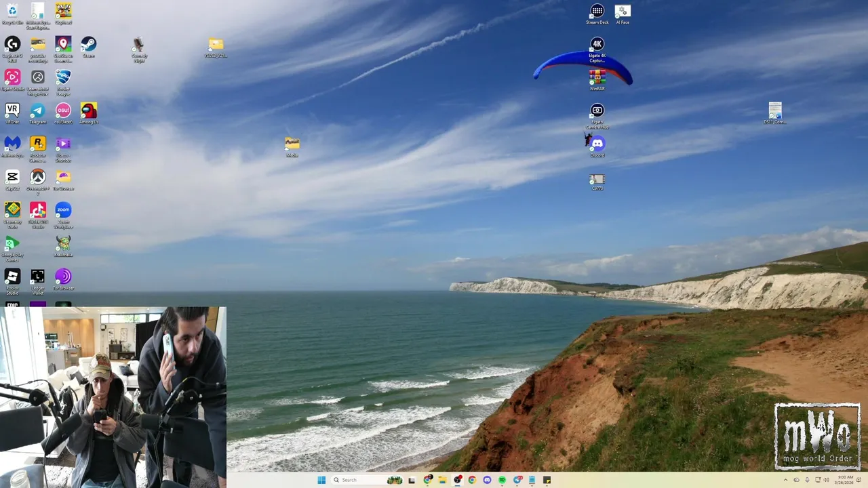Open Telegram from the taskbar
Screen dimensions: 868x488
coord(517,480)
